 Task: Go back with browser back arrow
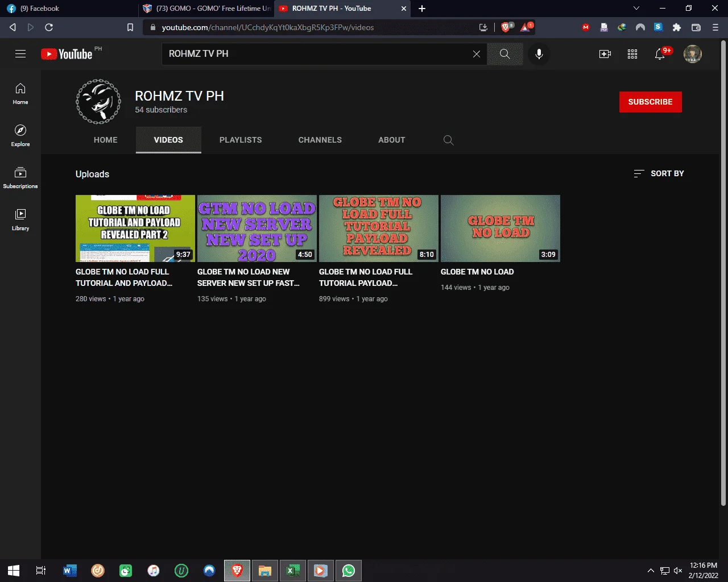pos(13,27)
